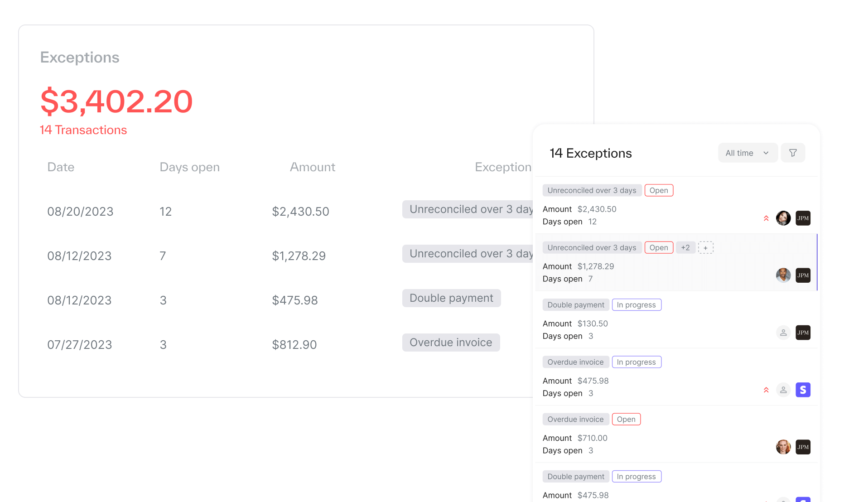Click the filter funnel icon
The height and width of the screenshot is (502, 868).
click(793, 153)
